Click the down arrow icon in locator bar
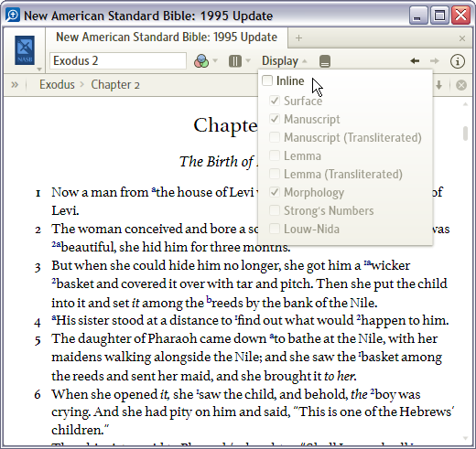 [x=439, y=85]
